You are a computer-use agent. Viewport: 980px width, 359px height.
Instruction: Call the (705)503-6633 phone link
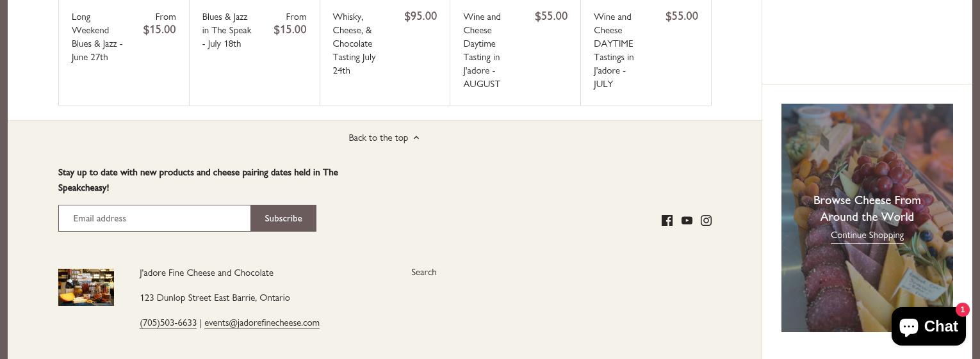(x=168, y=323)
